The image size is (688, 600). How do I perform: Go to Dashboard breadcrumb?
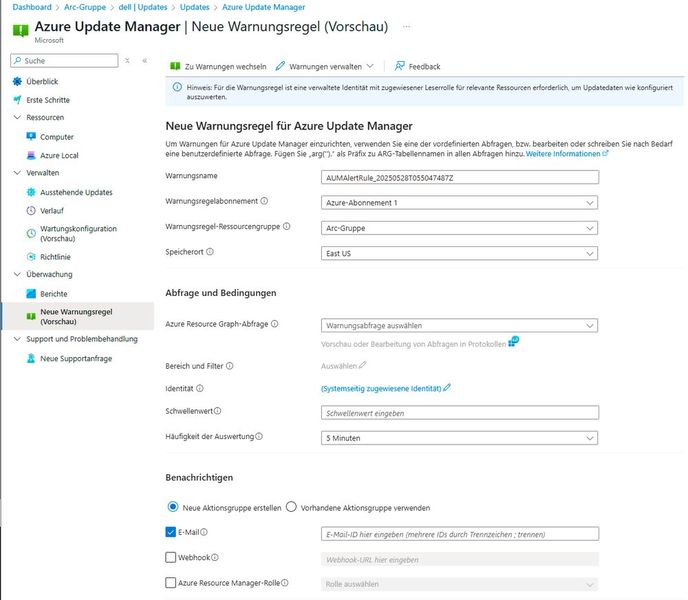(32, 7)
